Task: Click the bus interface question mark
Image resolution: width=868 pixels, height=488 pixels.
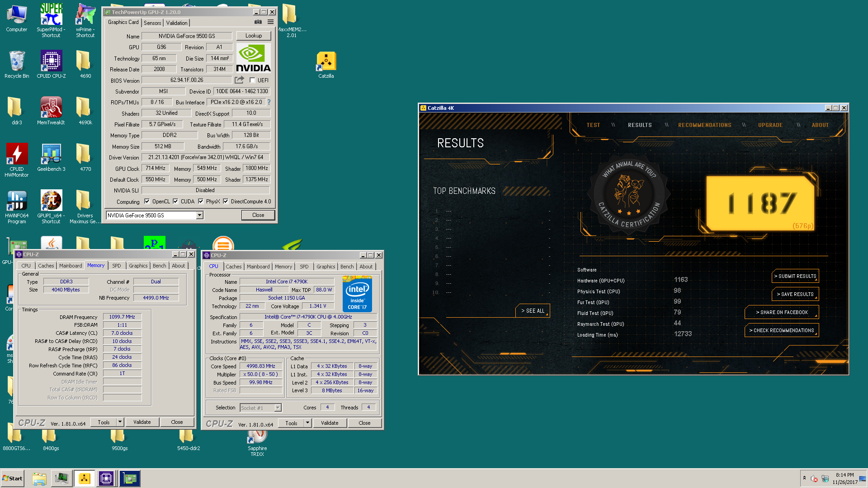Action: [x=269, y=102]
